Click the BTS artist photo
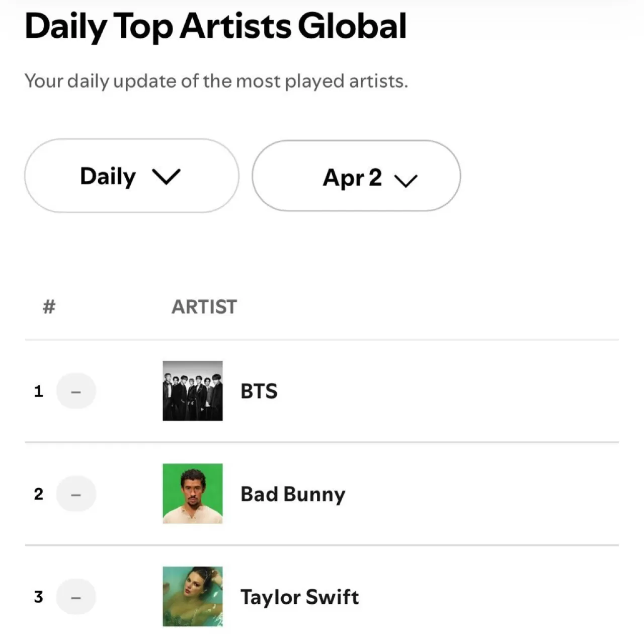 (192, 391)
